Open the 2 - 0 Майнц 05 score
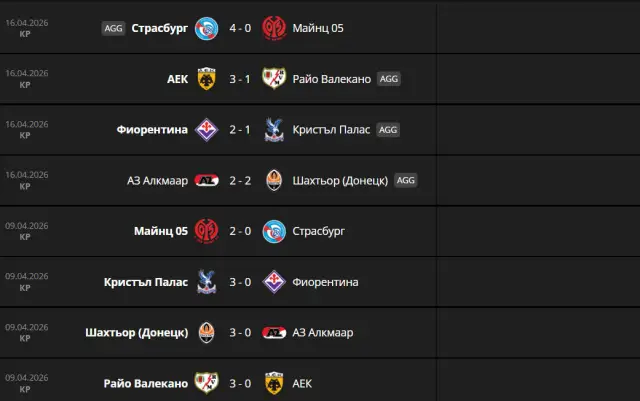 coord(240,232)
